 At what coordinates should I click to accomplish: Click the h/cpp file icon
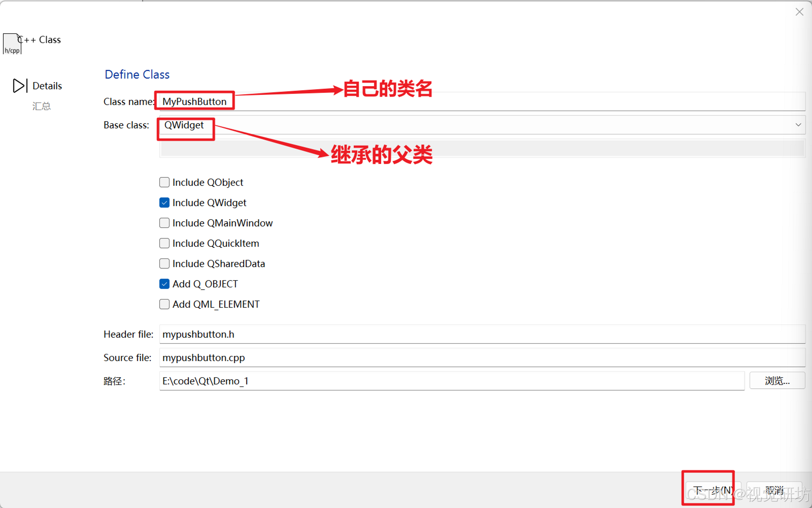point(12,44)
